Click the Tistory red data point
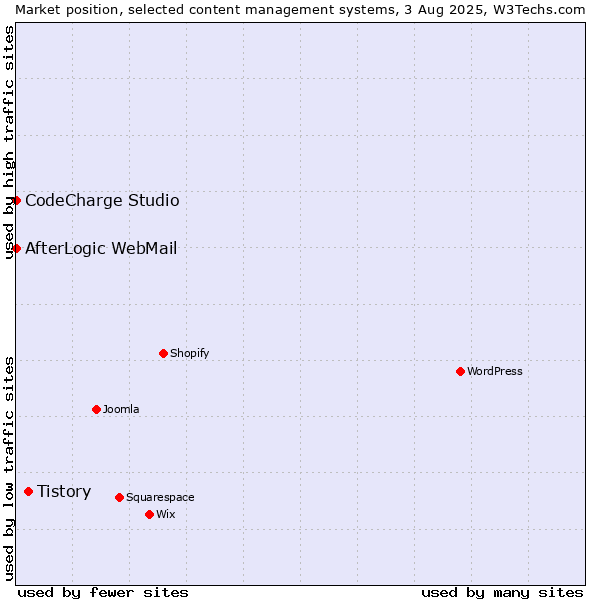 click(x=29, y=492)
